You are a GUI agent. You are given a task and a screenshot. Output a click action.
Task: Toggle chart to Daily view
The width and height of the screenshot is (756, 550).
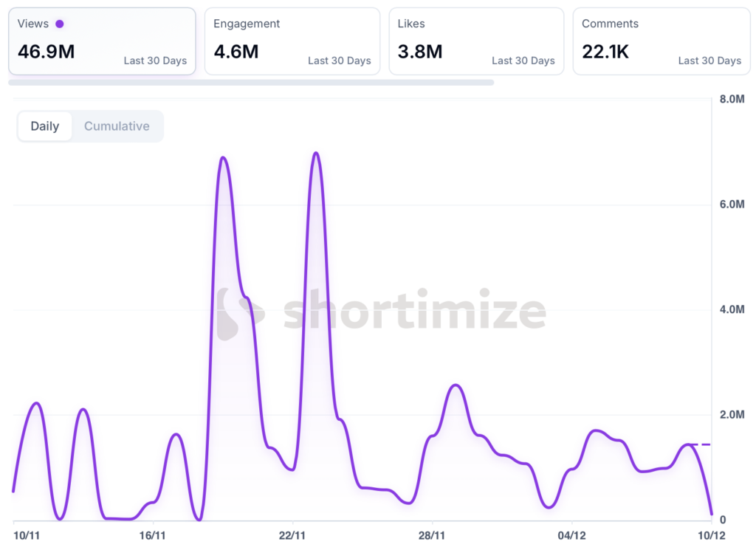[45, 126]
